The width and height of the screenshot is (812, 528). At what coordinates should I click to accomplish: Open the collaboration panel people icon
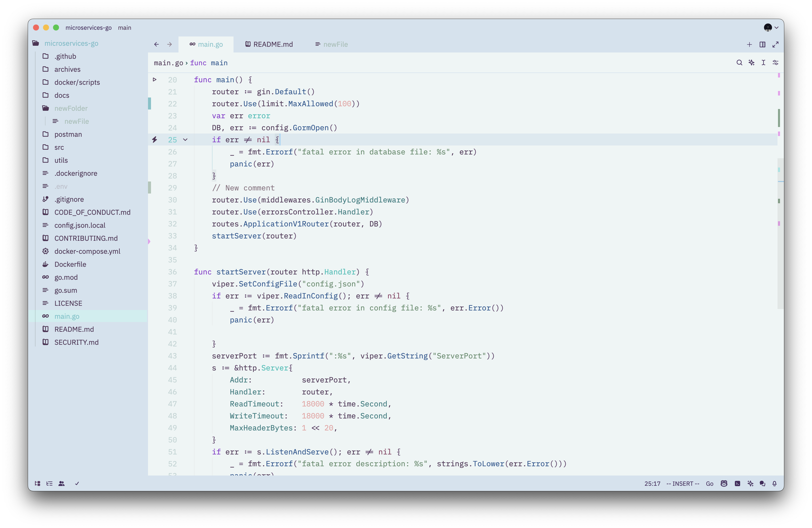pos(61,483)
